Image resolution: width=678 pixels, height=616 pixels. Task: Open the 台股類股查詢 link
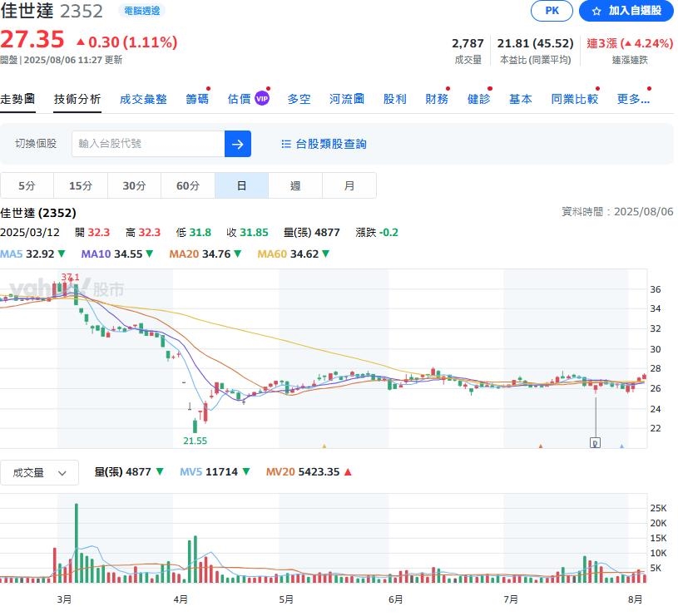pyautogui.click(x=330, y=144)
